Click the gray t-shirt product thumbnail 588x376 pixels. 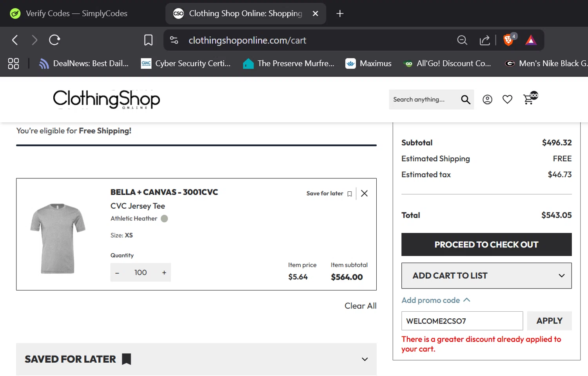[x=58, y=238]
